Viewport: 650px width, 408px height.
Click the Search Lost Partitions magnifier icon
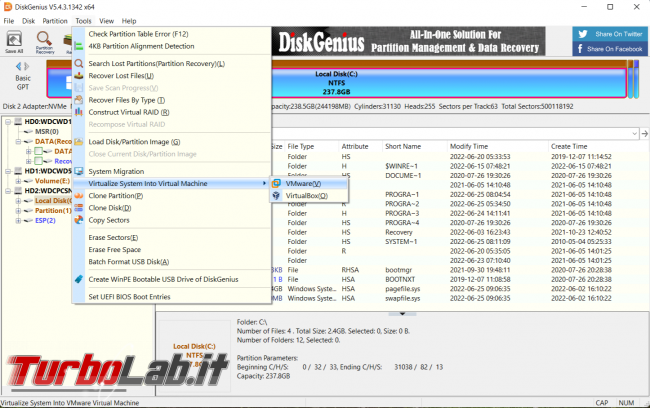[79, 63]
